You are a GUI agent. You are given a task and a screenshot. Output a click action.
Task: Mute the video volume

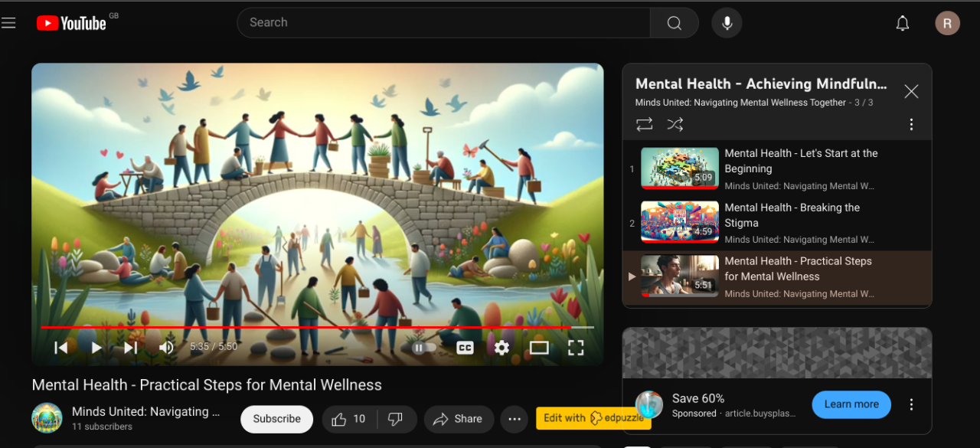(x=166, y=348)
